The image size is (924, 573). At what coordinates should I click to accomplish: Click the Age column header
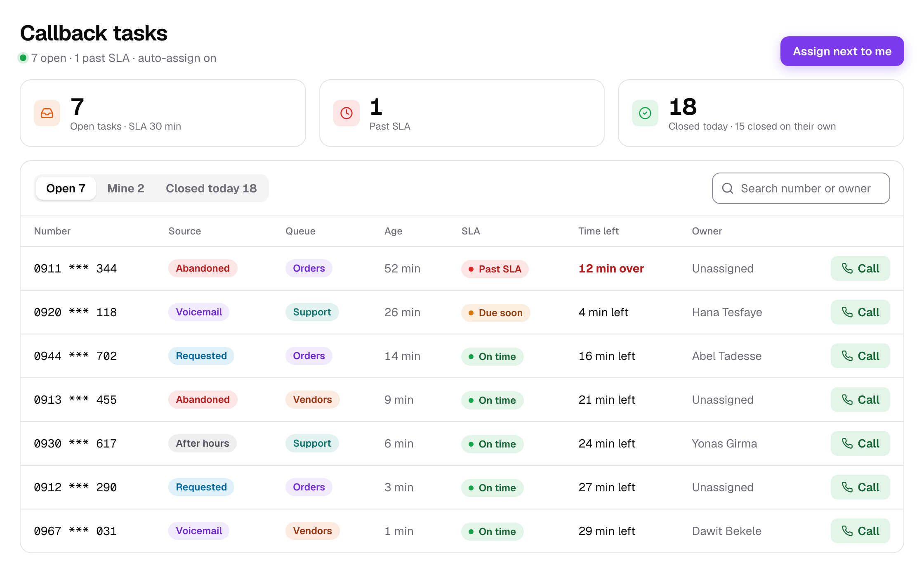[393, 231]
